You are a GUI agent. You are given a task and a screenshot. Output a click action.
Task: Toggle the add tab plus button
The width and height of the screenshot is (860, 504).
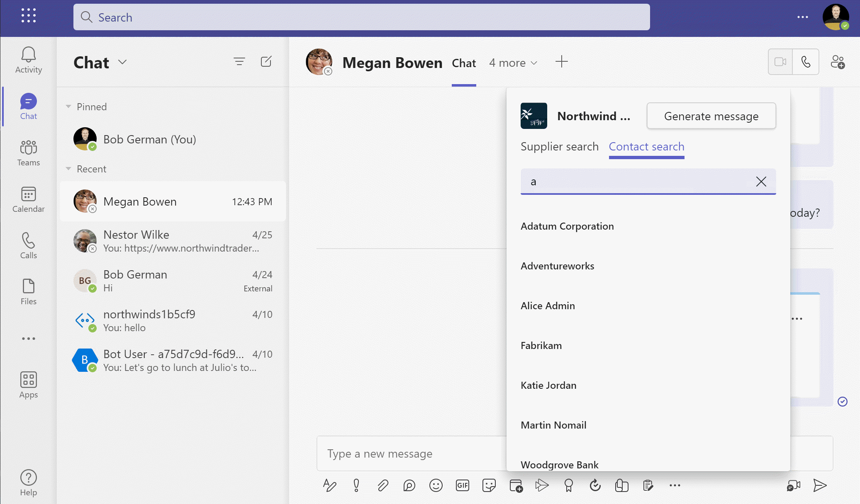[x=562, y=61]
